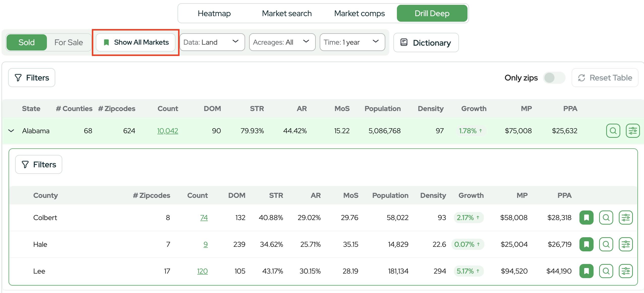Viewport: 644px width, 293px height.
Task: Toggle the Only zips switch
Action: click(x=554, y=78)
